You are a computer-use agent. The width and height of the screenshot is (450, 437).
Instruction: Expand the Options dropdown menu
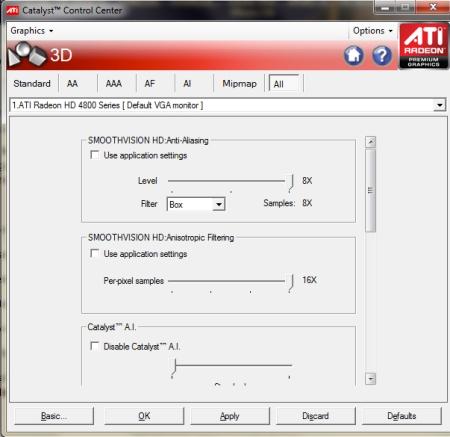click(x=373, y=31)
